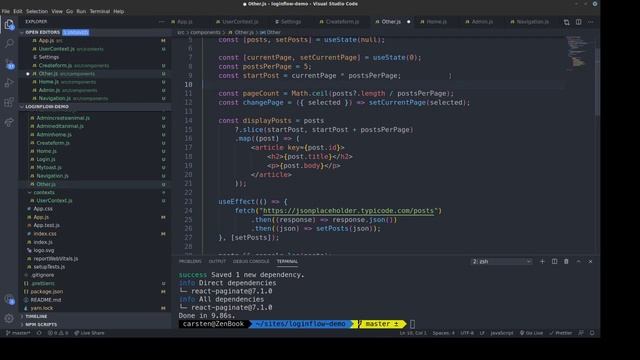This screenshot has height=360, width=640.
Task: Open errors and warnings count in status bar
Action: tap(58, 333)
